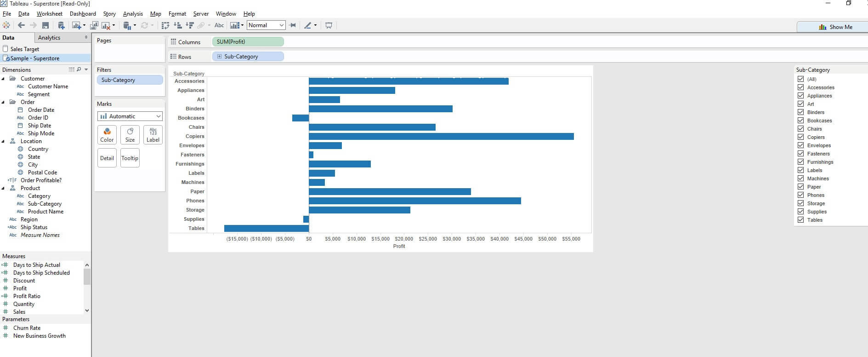This screenshot has width=868, height=357.
Task: Select the Sample - Superstore data source
Action: click(x=46, y=58)
